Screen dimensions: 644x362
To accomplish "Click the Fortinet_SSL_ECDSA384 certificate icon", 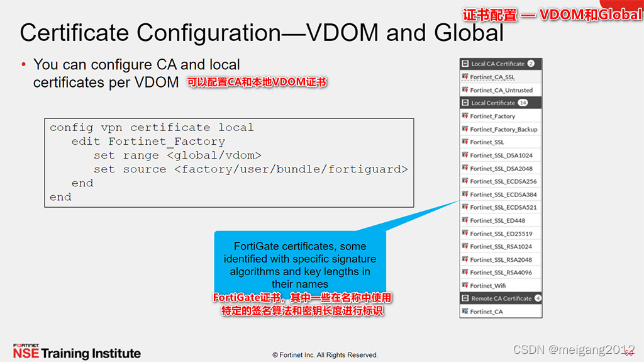I will pyautogui.click(x=465, y=194).
